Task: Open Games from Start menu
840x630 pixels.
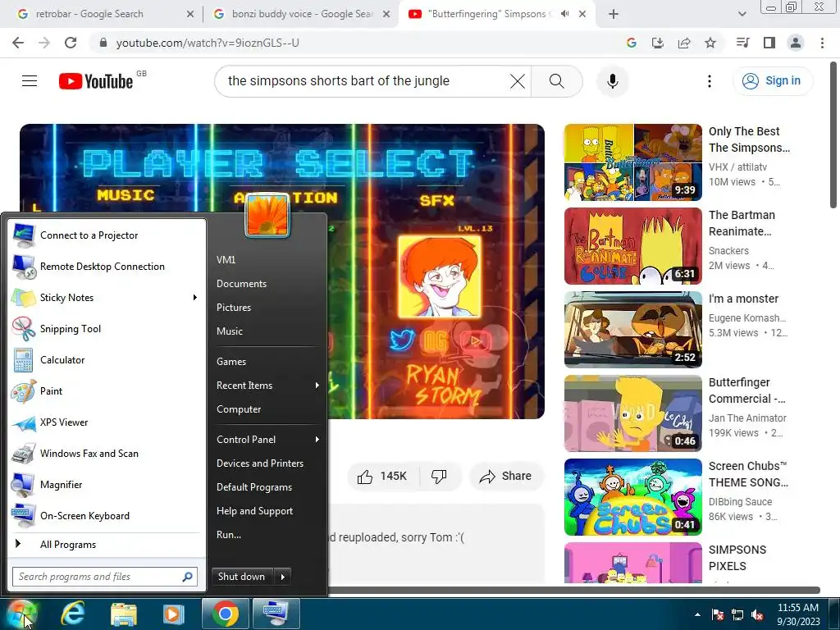Action: tap(231, 362)
